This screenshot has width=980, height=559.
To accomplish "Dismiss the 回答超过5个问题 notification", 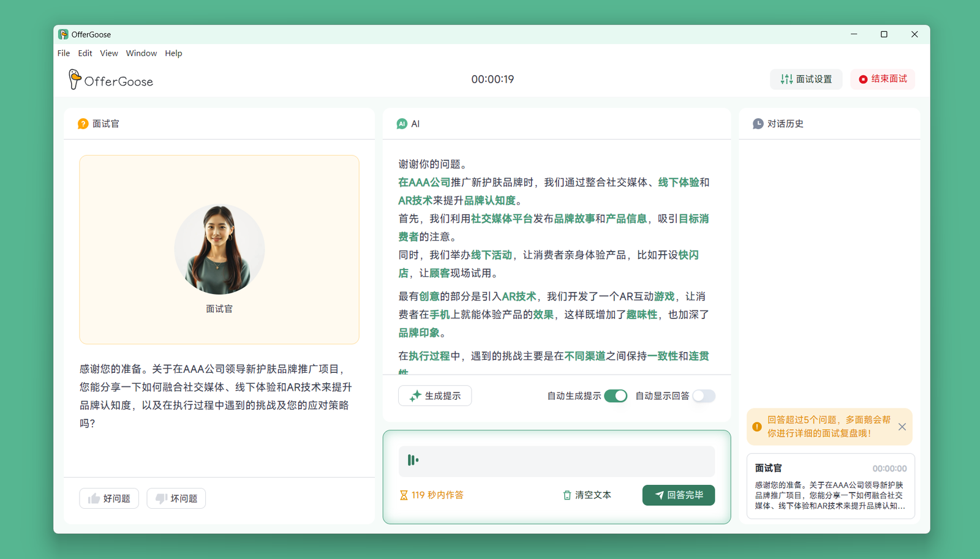I will (x=902, y=427).
